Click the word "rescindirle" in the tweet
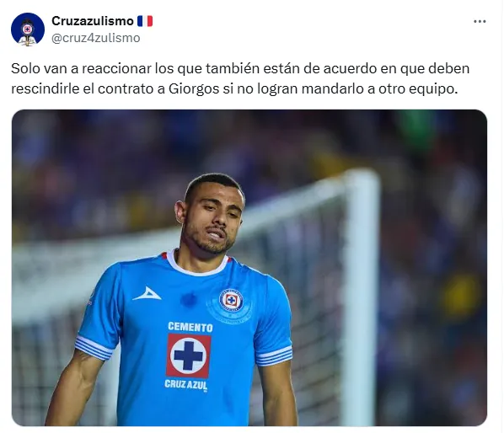The image size is (504, 433). tap(45, 89)
